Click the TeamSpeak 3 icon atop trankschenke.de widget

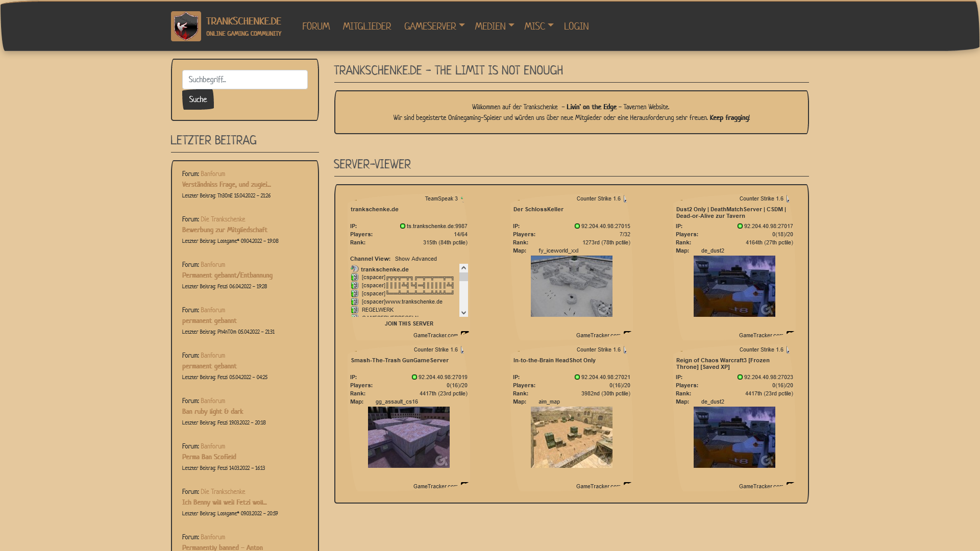462,199
